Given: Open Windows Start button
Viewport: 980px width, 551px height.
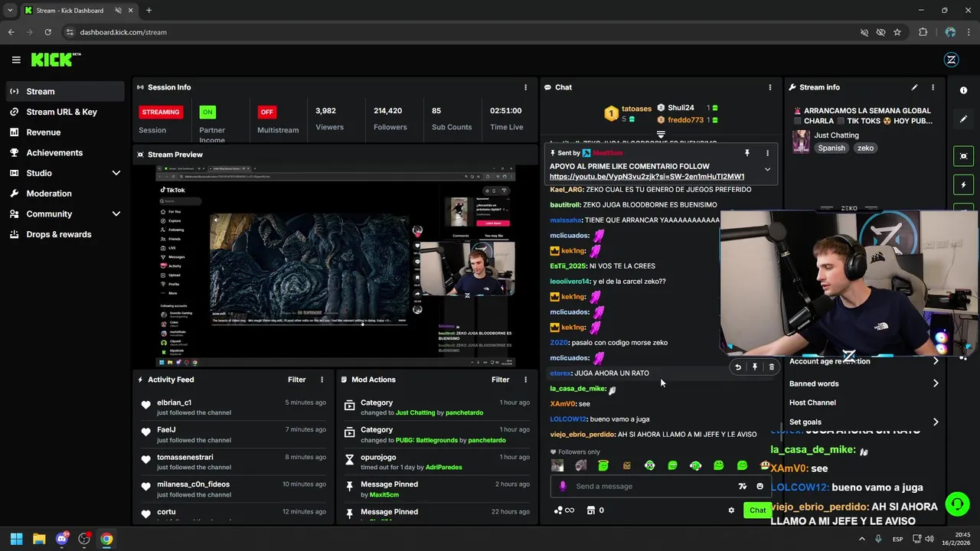Looking at the screenshot, I should 16,539.
